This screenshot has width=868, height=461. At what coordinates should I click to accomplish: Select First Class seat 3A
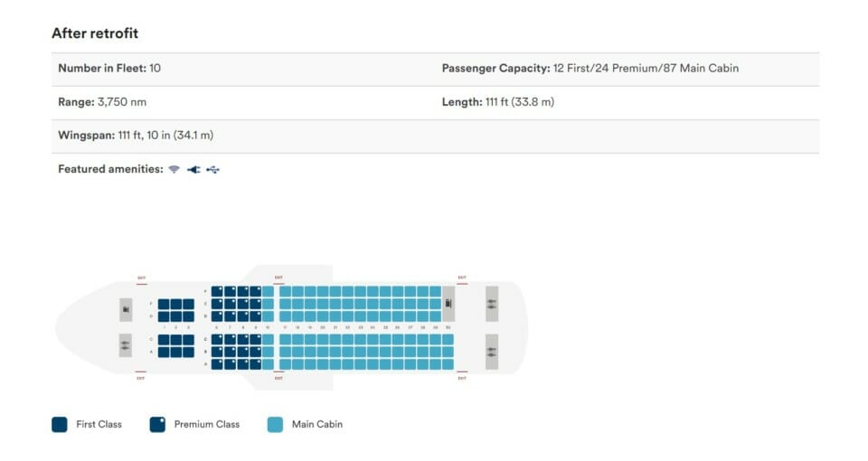[x=188, y=352]
